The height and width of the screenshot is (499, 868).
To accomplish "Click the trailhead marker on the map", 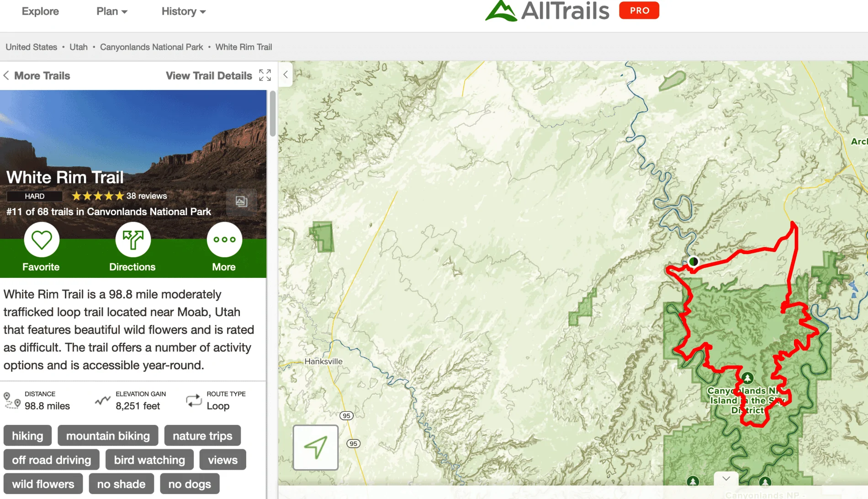I will click(693, 261).
